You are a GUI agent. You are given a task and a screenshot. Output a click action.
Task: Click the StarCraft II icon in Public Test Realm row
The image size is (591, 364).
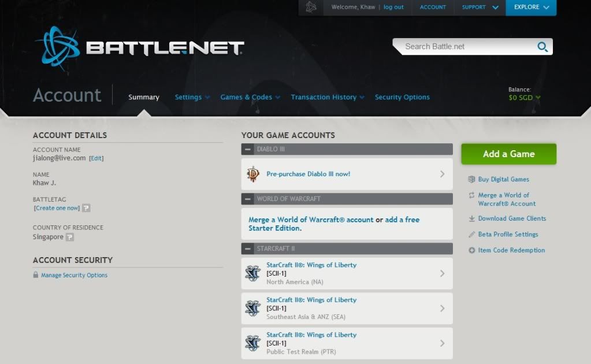click(x=253, y=343)
